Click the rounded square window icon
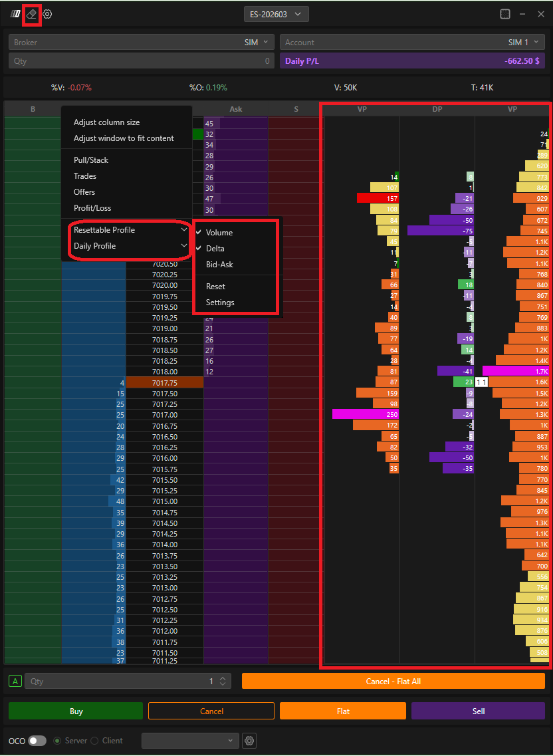 click(x=505, y=14)
